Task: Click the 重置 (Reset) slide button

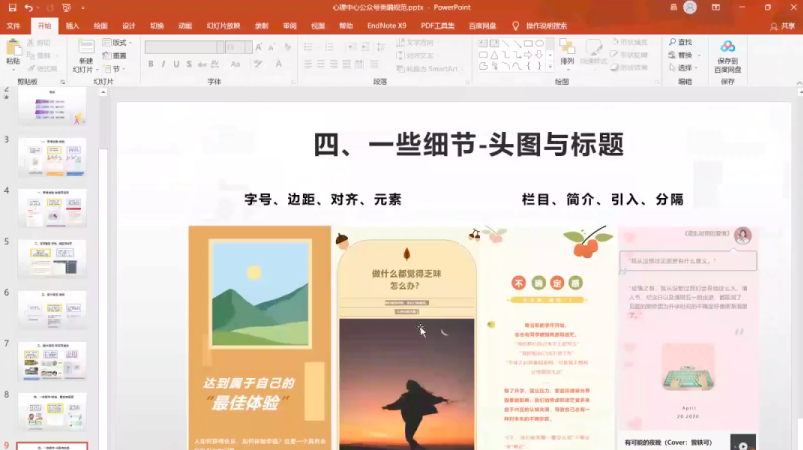Action: (115, 55)
